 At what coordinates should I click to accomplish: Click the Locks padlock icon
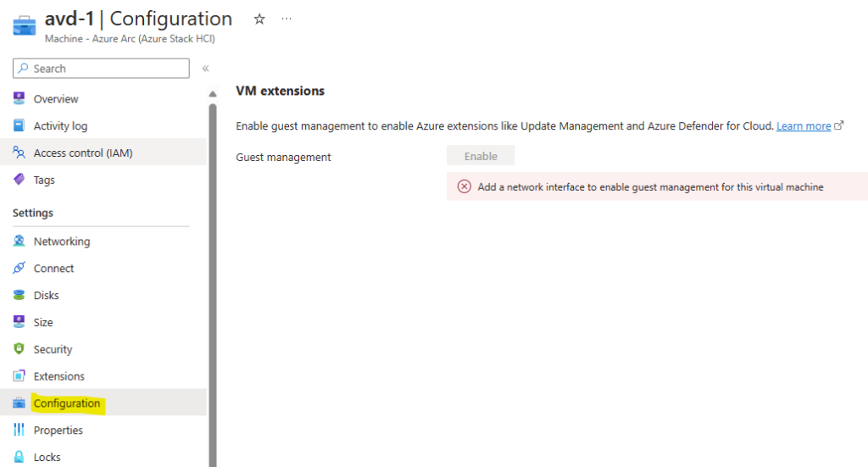tap(19, 457)
